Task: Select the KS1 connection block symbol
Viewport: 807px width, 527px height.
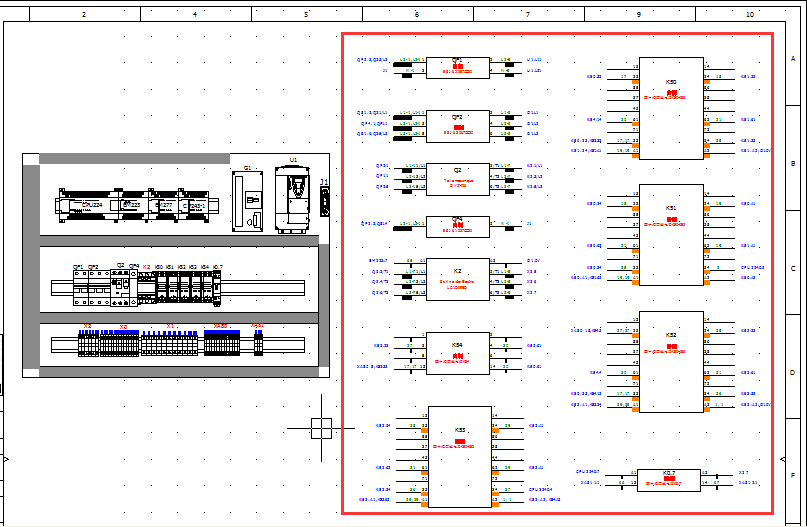Action: [x=671, y=235]
